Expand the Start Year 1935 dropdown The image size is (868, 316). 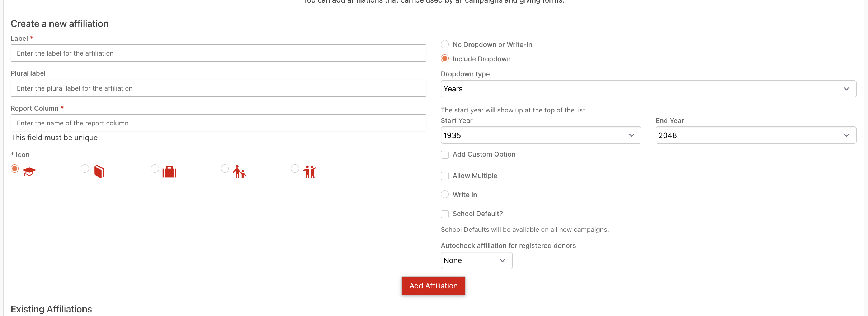point(541,135)
